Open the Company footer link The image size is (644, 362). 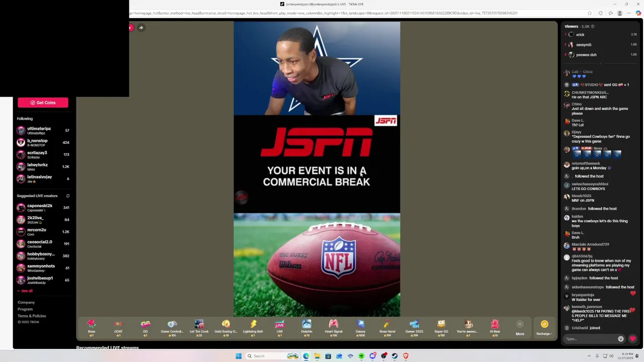tap(26, 303)
